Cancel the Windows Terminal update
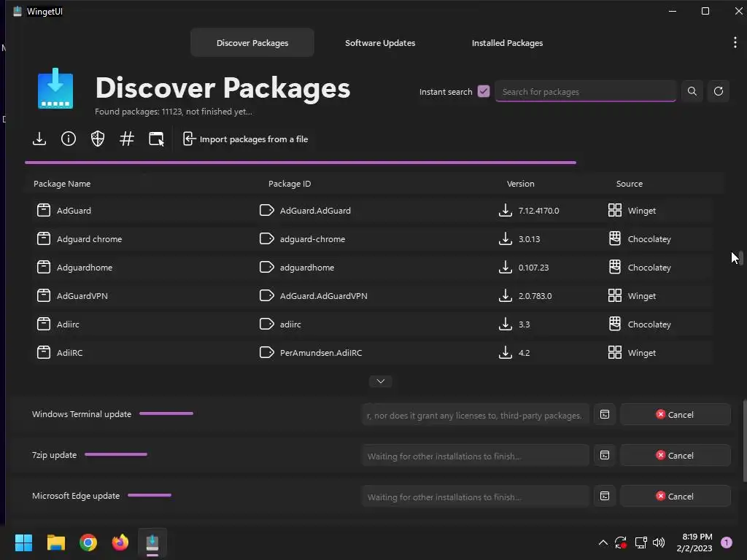Image resolution: width=747 pixels, height=560 pixels. point(675,415)
